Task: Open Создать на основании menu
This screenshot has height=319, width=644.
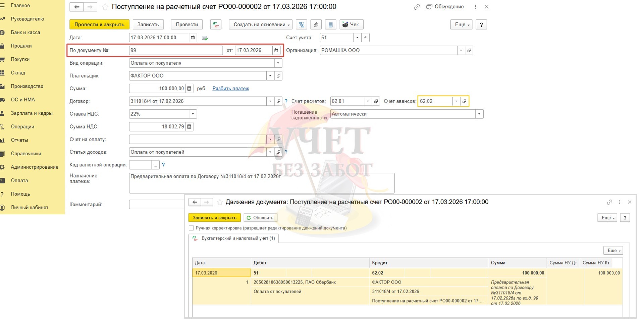Action: (x=261, y=24)
